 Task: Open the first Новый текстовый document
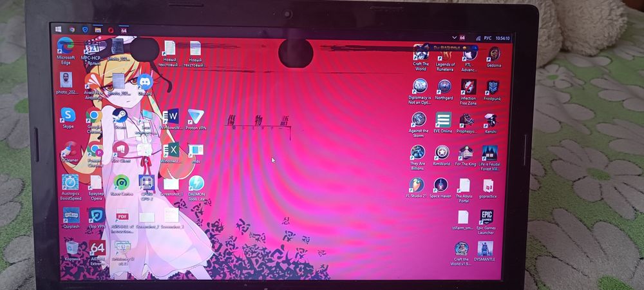(x=169, y=53)
